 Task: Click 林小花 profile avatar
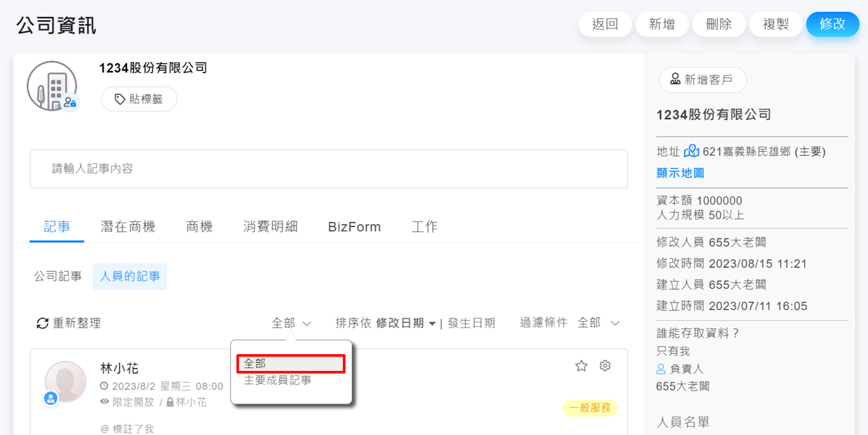tap(65, 382)
